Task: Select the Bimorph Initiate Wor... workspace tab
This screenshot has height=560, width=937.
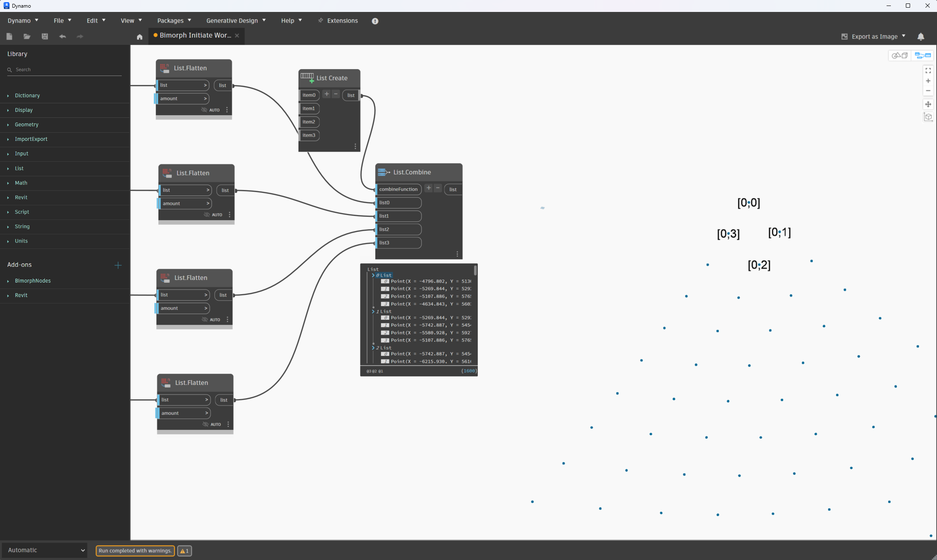Action: coord(195,35)
